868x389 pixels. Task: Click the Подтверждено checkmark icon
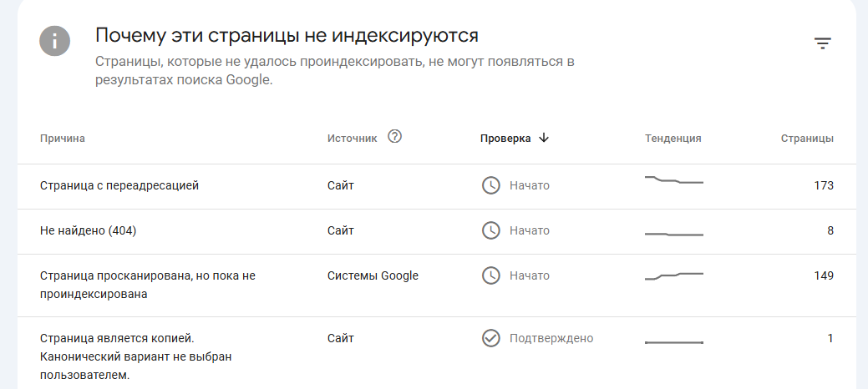point(491,338)
